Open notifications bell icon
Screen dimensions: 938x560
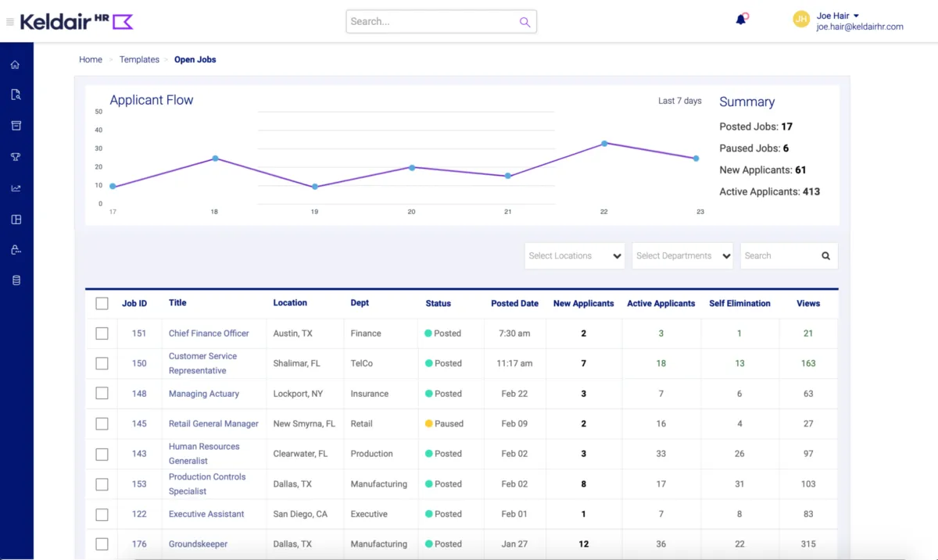[741, 20]
